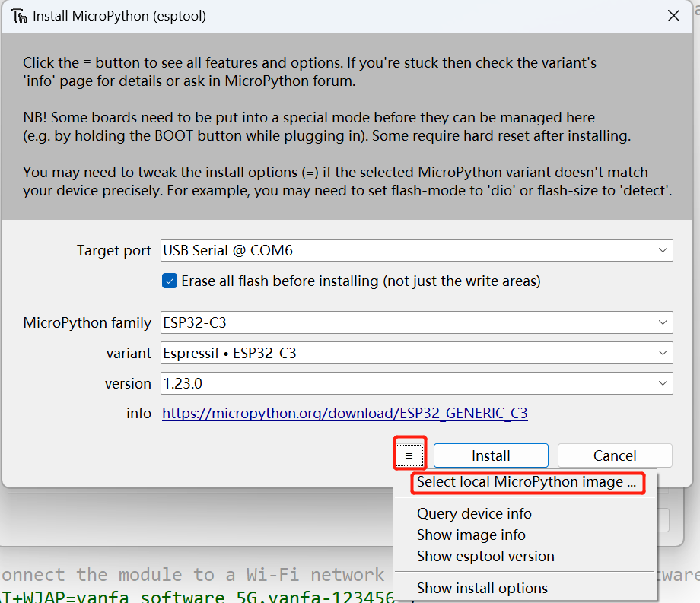Click the Thonny icon in title bar
700x603 pixels.
tap(19, 16)
